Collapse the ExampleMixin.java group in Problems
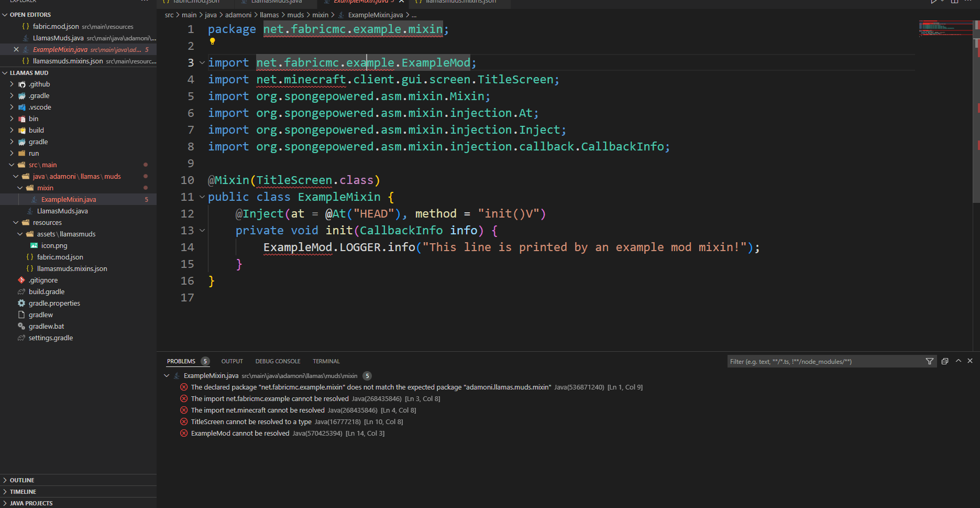Screen dimensions: 980x508 [x=167, y=375]
